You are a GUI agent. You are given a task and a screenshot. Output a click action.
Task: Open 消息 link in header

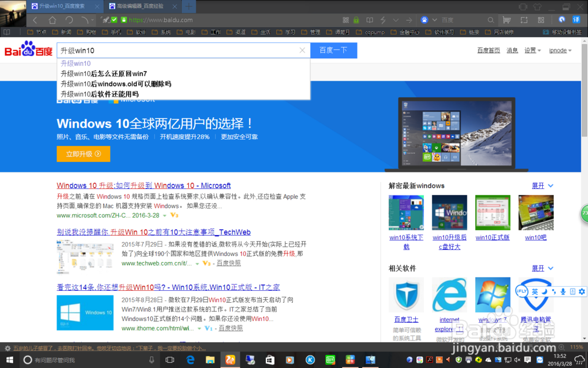(512, 50)
